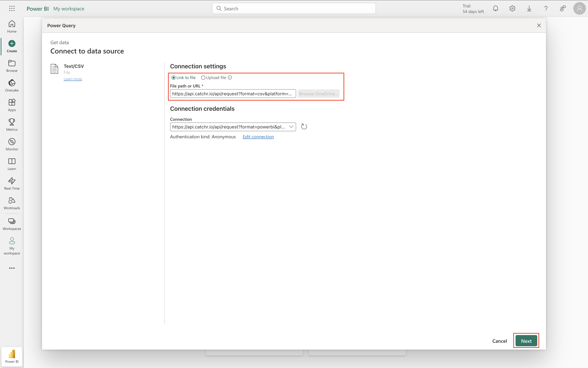The image size is (588, 368).
Task: Open the user account avatar
Action: (x=579, y=9)
